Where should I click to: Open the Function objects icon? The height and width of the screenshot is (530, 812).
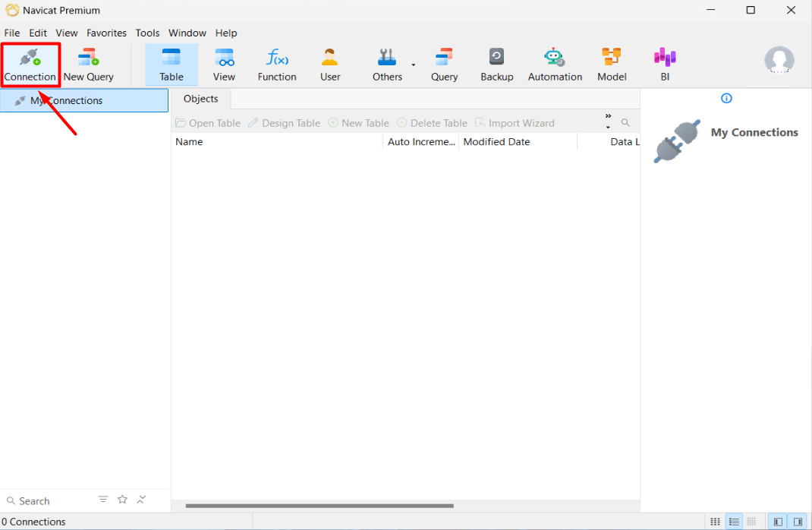(277, 65)
